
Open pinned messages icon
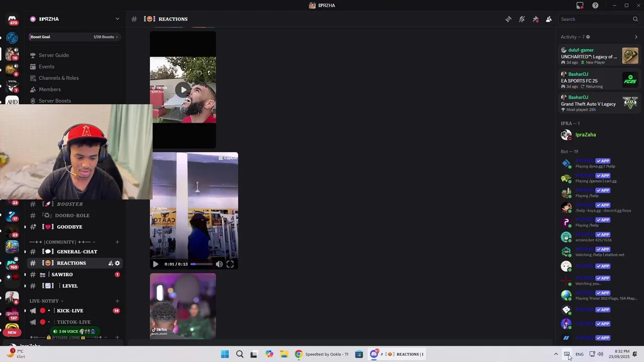535,19
